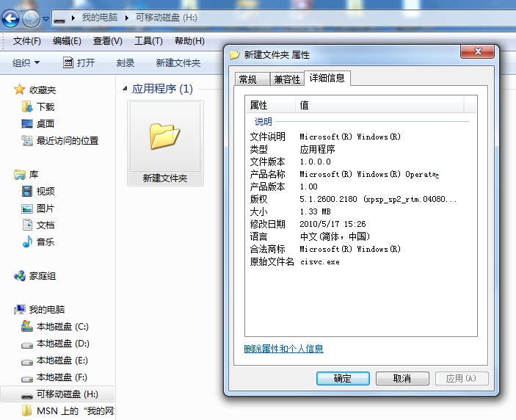Screen dimensions: 516x420
Task: Click the 库 libraries icon
Action: [19, 175]
